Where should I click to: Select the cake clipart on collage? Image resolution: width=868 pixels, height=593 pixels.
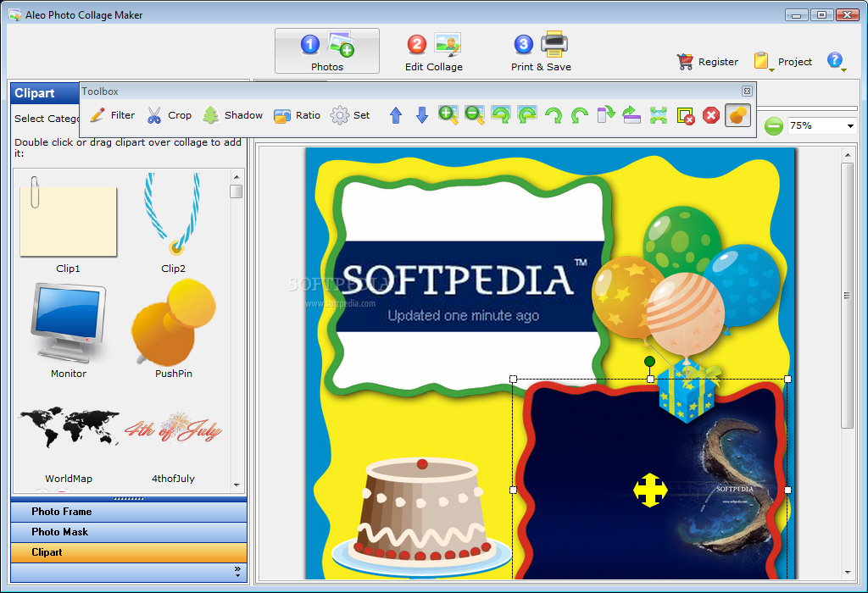point(422,518)
